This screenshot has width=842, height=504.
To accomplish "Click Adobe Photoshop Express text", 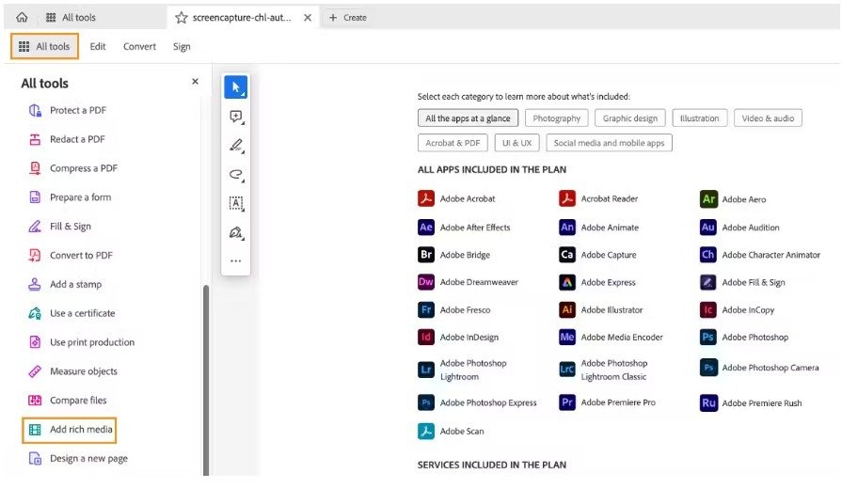I will tap(488, 402).
